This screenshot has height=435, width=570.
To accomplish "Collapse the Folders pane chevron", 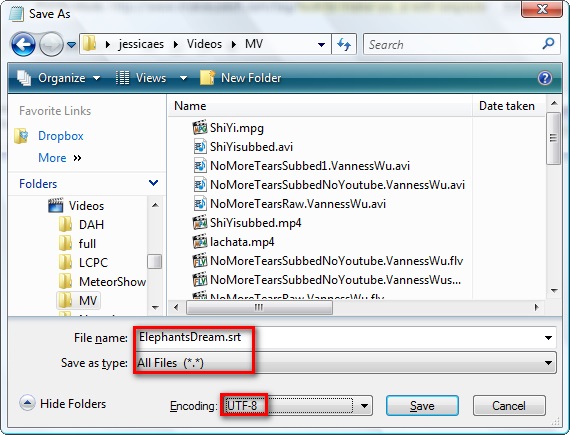I will tap(153, 183).
